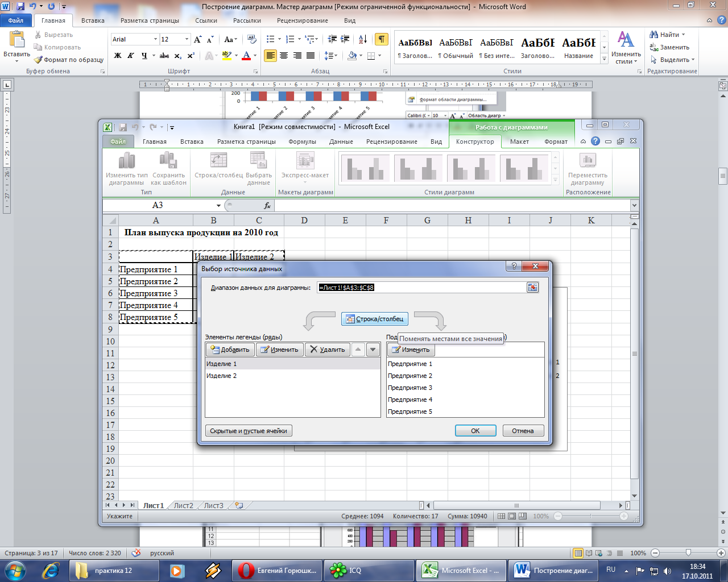This screenshot has width=728, height=582.
Task: Toggle strikethrough (abc) formatting
Action: pyautogui.click(x=164, y=56)
